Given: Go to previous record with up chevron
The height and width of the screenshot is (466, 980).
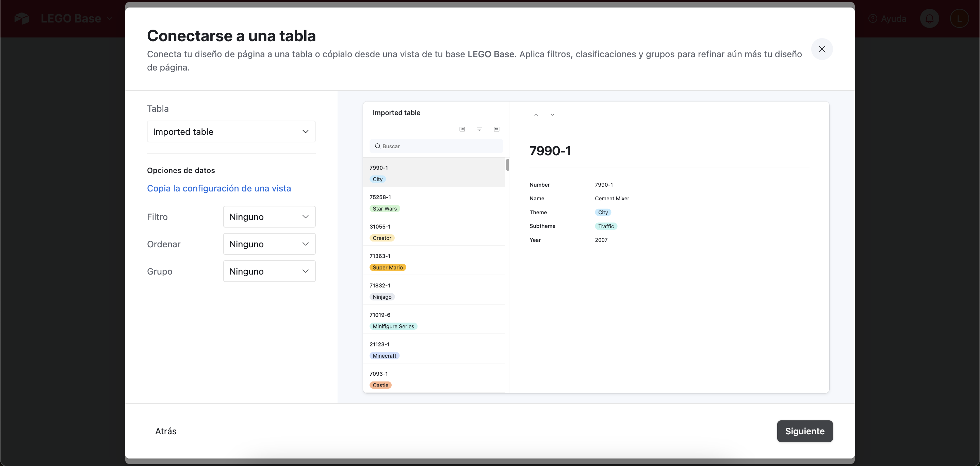Looking at the screenshot, I should [536, 114].
